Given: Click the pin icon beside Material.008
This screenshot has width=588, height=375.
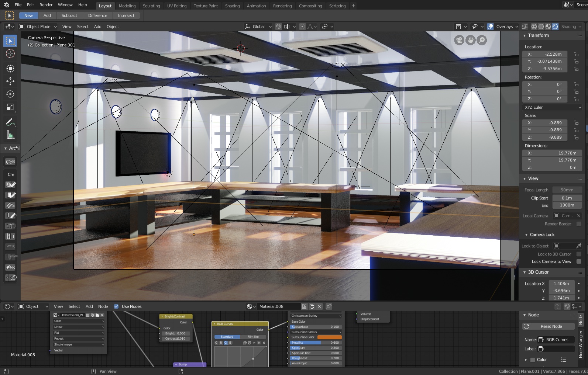Looking at the screenshot, I should tap(329, 306).
